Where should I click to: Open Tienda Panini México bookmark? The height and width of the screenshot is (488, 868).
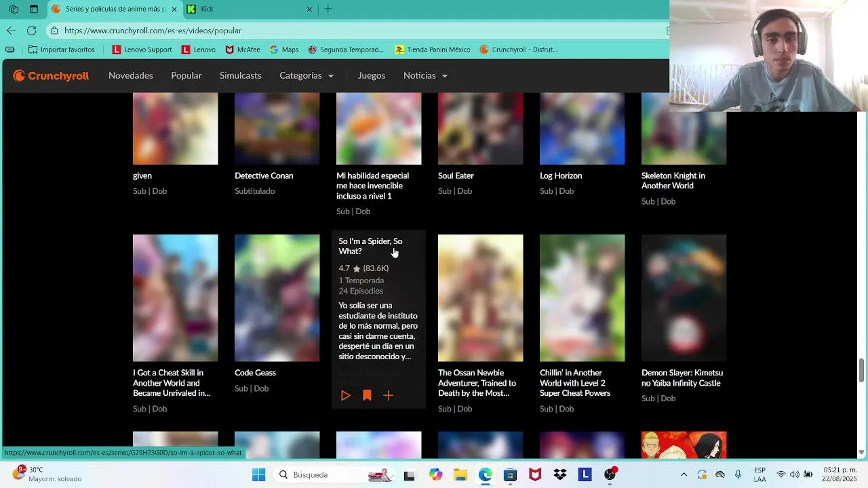click(x=433, y=49)
